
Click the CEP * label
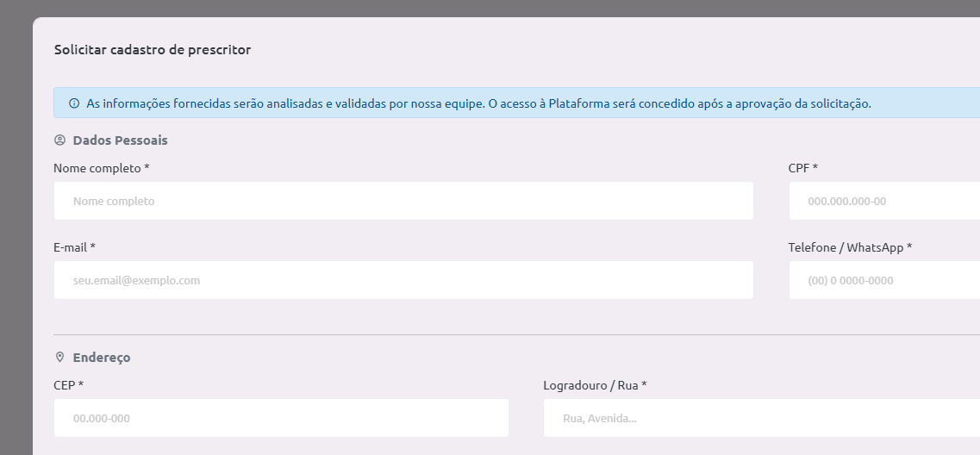pos(69,385)
